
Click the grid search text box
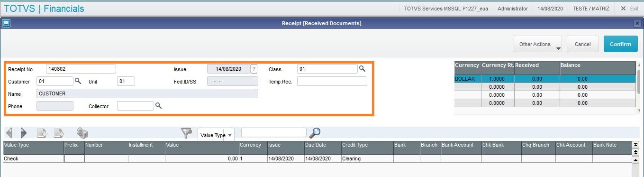tap(274, 132)
